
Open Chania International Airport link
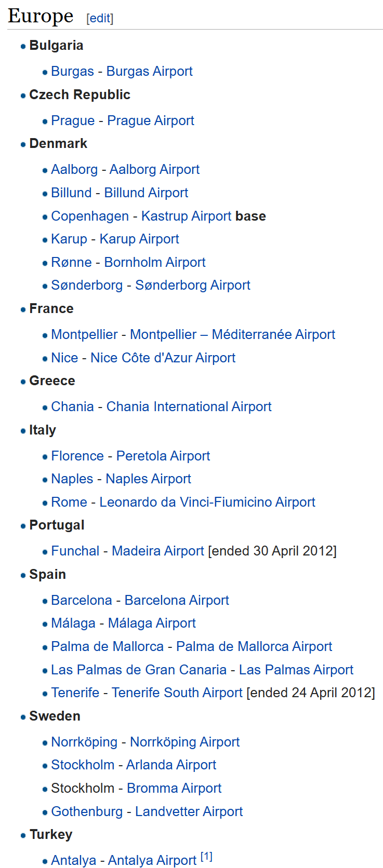click(189, 406)
